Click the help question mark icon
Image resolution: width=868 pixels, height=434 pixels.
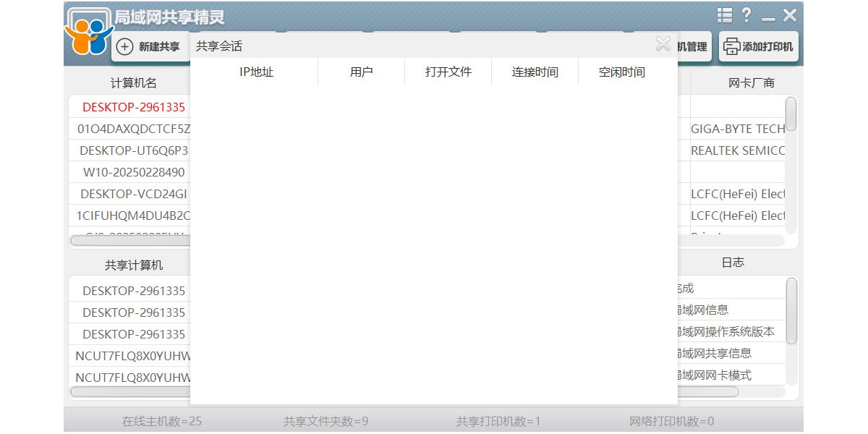[746, 15]
